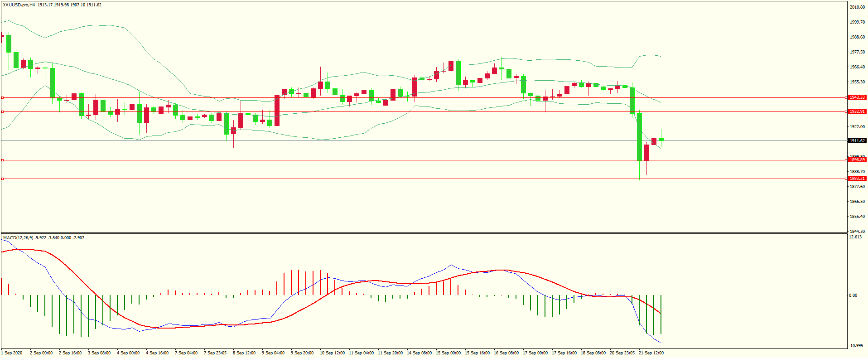The height and width of the screenshot is (358, 868).
Task: Click the MACD scale value 12.613
Action: coord(855,237)
